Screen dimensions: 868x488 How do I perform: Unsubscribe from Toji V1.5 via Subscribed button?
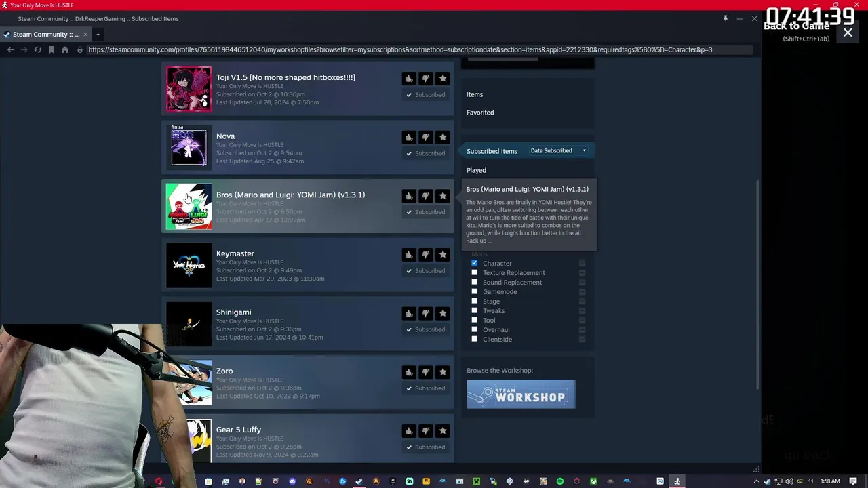[x=426, y=95]
